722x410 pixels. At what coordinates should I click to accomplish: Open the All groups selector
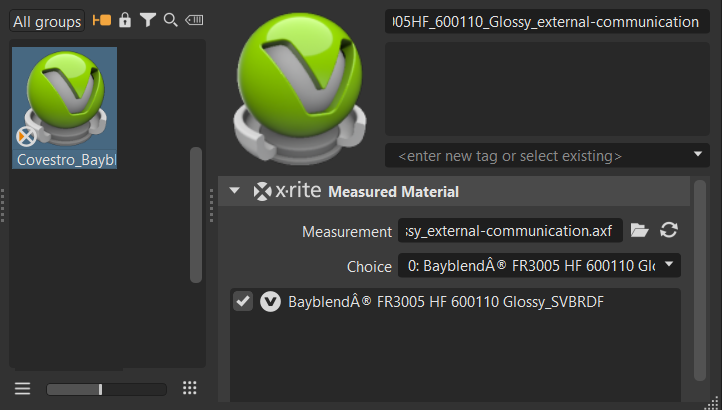tap(47, 21)
